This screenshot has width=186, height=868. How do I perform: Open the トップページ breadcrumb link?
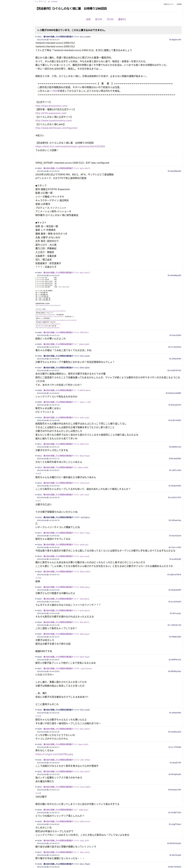[x=41, y=2]
